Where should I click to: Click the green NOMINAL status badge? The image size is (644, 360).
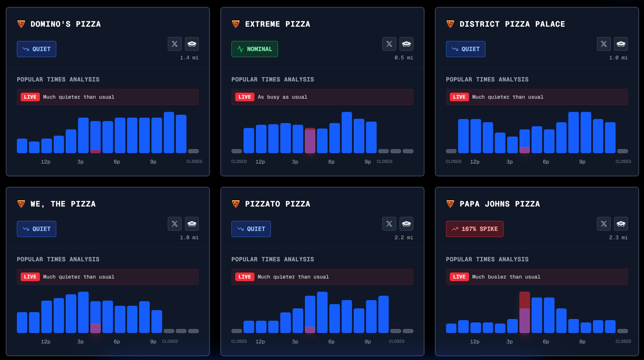pyautogui.click(x=254, y=49)
